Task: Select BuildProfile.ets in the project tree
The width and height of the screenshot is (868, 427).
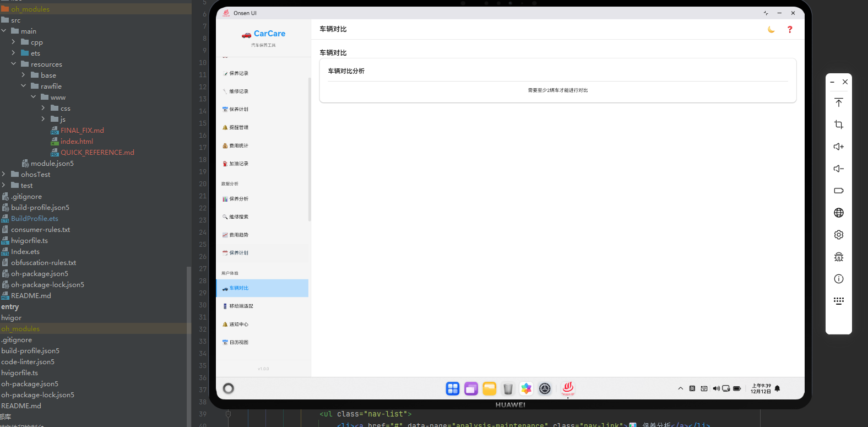Action: pos(35,219)
